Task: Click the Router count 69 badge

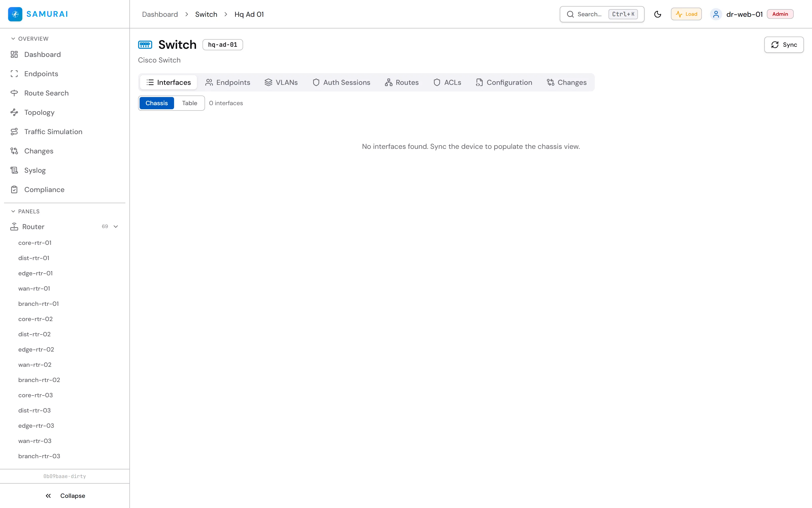Action: pos(105,227)
